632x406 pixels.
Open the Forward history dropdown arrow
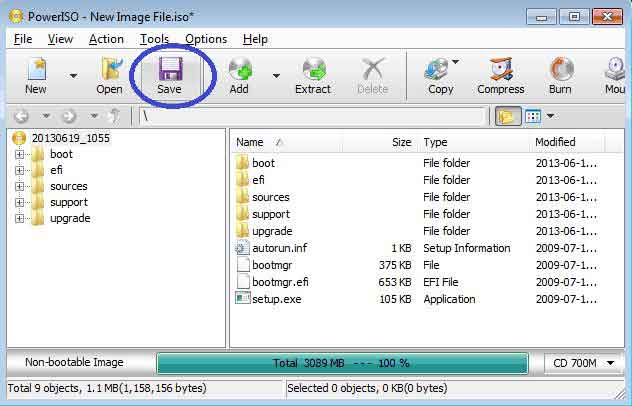94,117
